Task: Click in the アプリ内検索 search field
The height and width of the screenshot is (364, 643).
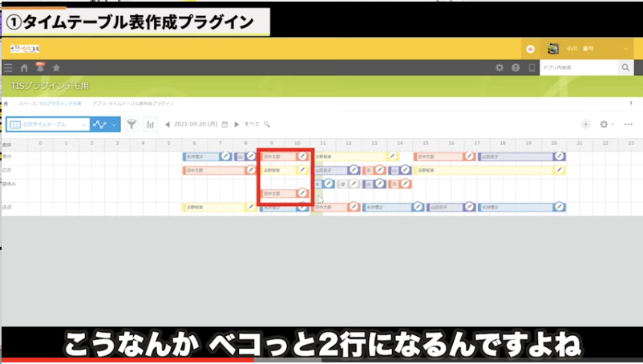Action: coord(577,68)
